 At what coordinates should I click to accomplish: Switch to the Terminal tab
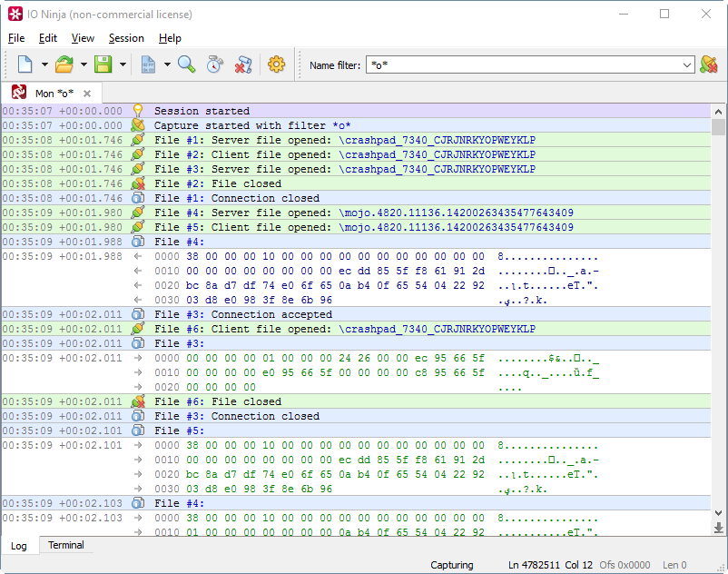(66, 546)
